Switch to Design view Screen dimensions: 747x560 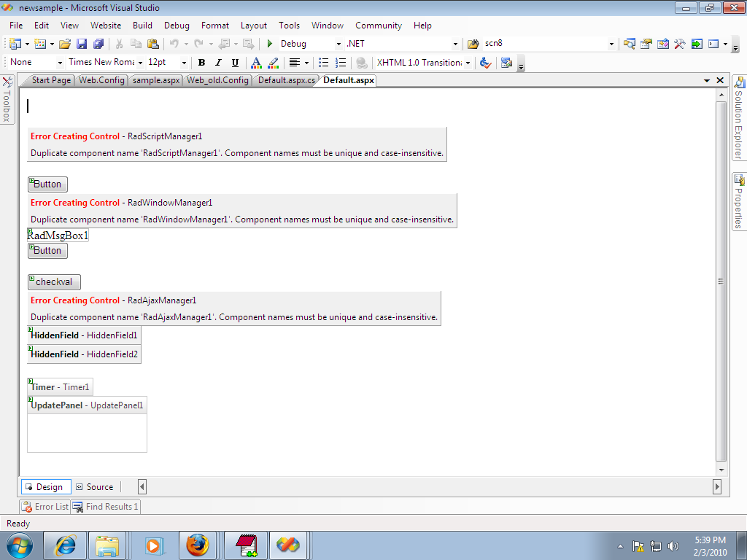pyautogui.click(x=46, y=486)
